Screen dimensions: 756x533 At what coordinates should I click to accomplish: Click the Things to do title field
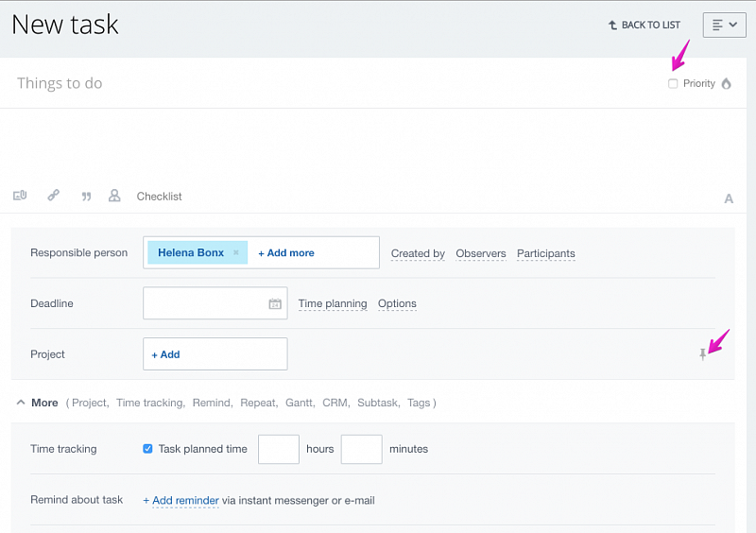(283, 83)
